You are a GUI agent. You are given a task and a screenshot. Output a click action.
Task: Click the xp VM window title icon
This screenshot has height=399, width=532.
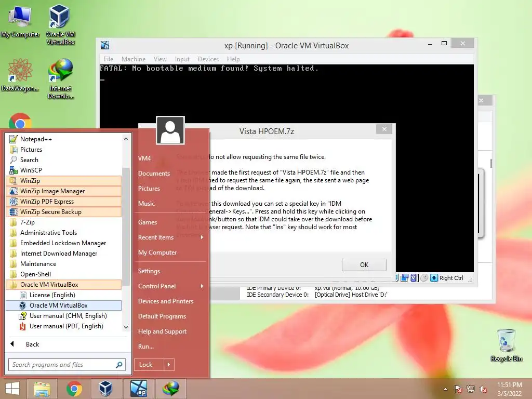(105, 45)
